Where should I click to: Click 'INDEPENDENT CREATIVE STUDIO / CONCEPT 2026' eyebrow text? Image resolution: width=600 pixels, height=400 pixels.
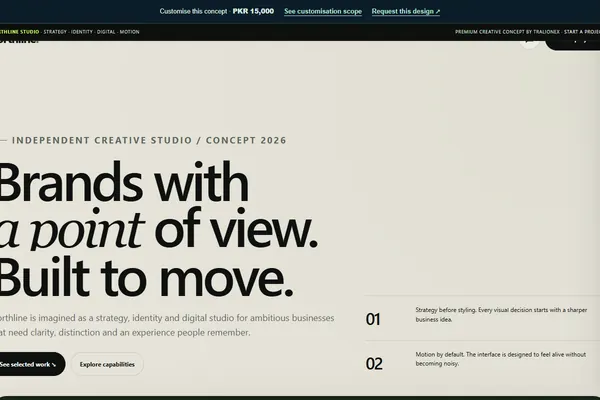pos(149,140)
